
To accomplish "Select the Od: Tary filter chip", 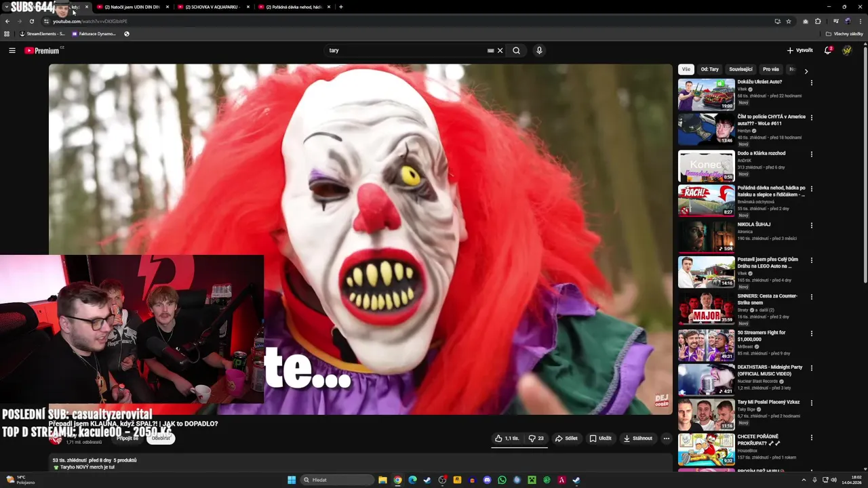I will point(709,69).
